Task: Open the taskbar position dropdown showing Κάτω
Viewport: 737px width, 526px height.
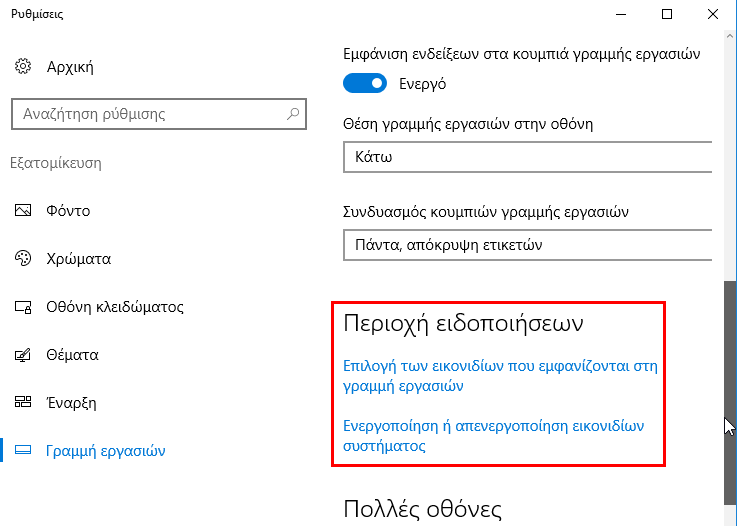Action: (x=527, y=157)
